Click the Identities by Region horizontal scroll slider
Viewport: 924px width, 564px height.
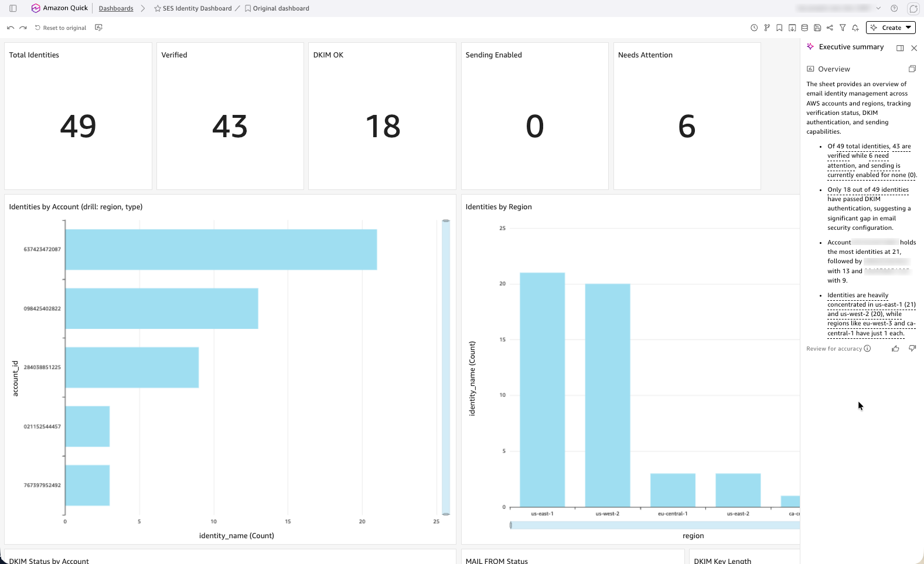coord(655,525)
